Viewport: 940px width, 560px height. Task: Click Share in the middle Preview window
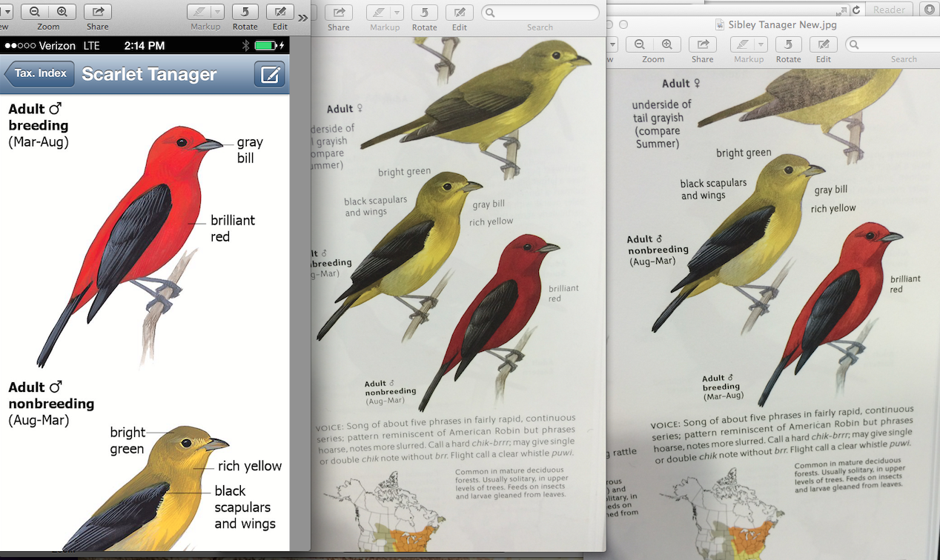click(339, 13)
